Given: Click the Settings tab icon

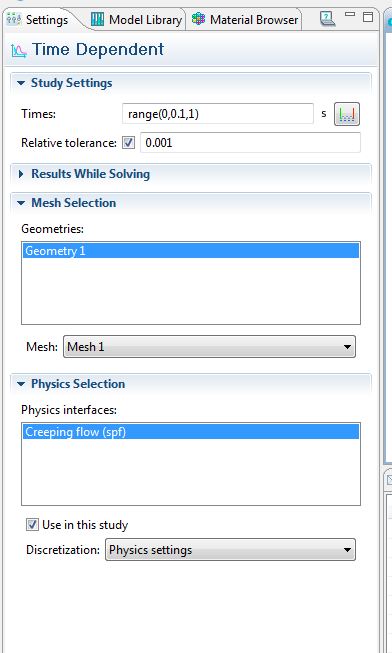Looking at the screenshot, I should [14, 19].
